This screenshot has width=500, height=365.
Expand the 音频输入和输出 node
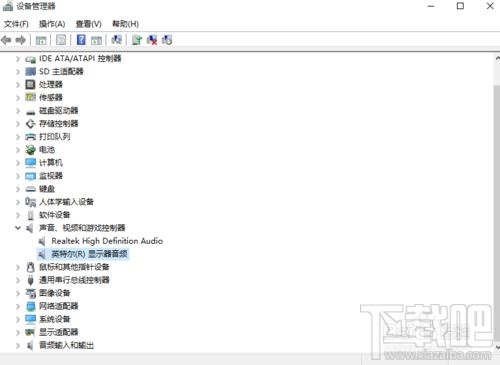click(x=18, y=345)
